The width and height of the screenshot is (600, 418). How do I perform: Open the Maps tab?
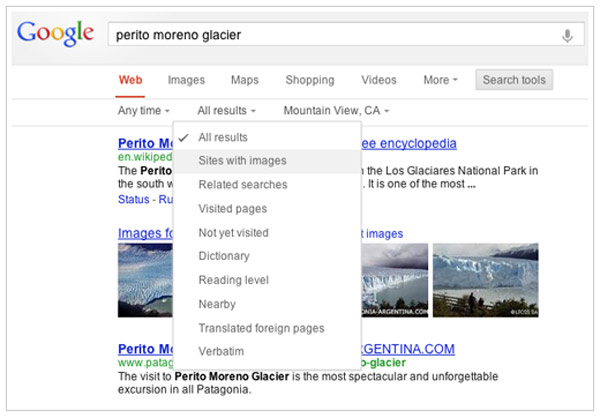[x=245, y=80]
